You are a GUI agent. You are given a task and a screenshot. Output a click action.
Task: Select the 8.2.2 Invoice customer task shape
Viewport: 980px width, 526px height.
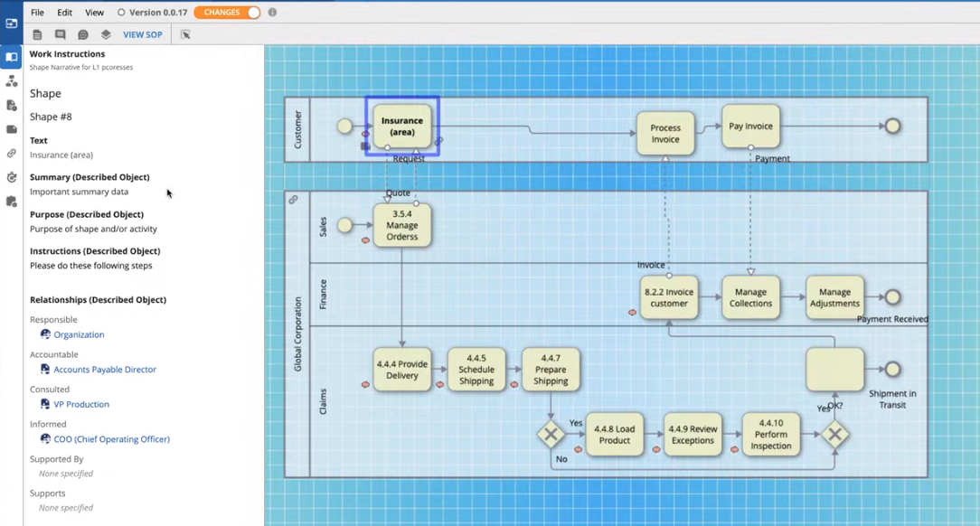[x=669, y=297]
